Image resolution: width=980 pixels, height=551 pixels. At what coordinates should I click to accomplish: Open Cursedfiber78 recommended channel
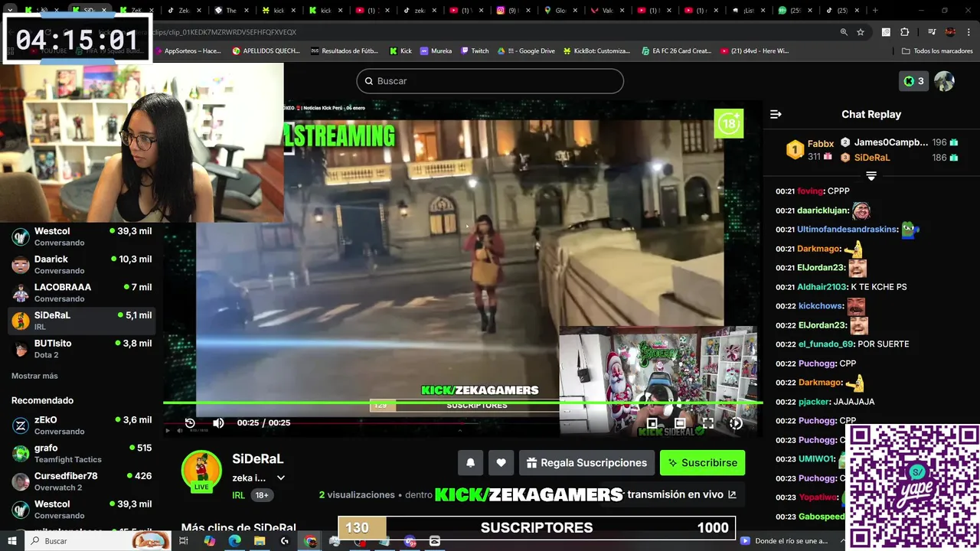point(81,481)
